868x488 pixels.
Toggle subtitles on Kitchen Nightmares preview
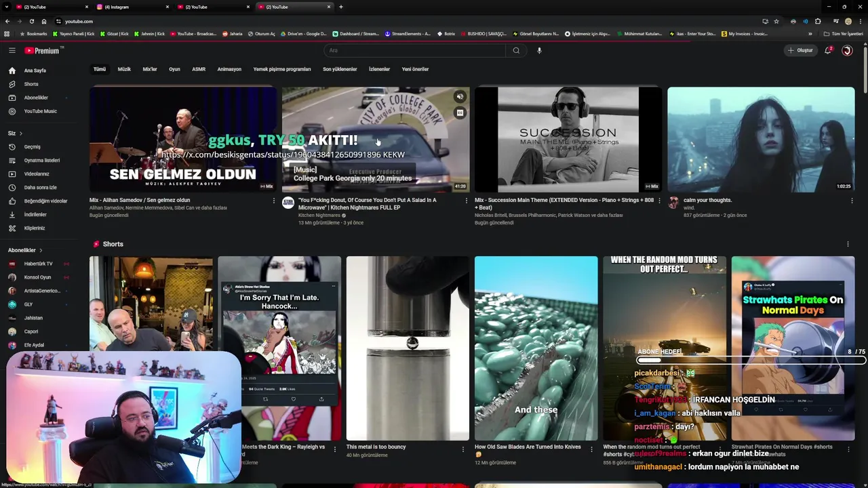[x=460, y=113]
